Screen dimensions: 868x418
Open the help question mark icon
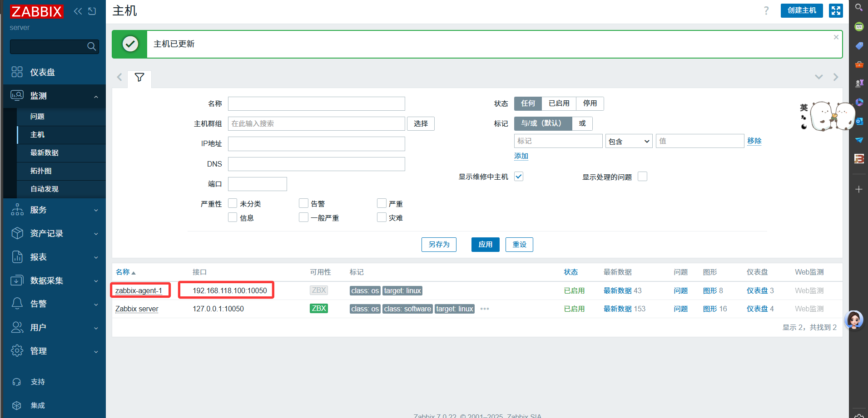tap(766, 10)
